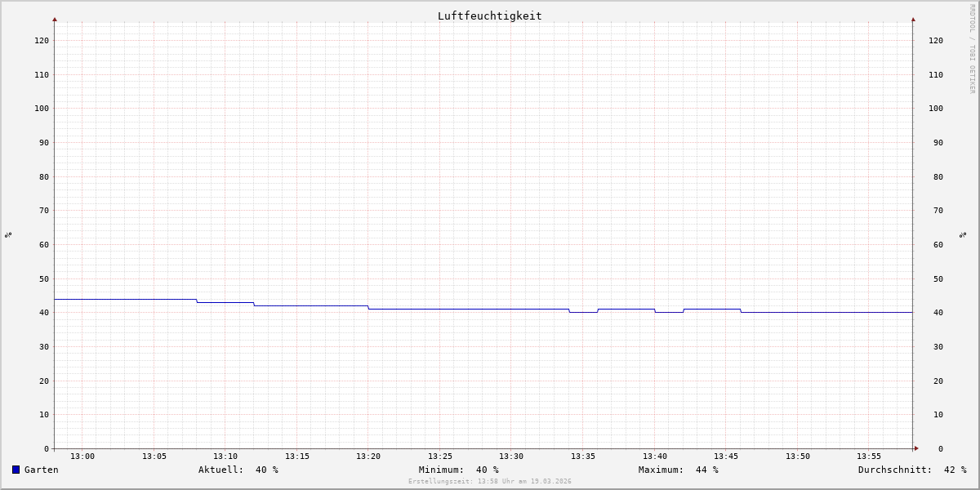Image resolution: width=980 pixels, height=490 pixels.
Task: Click the 'Minimum: 40 %' value
Action: (459, 470)
